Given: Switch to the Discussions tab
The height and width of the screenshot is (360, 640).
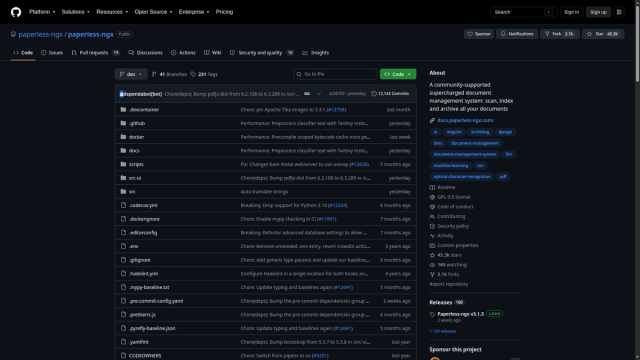Looking at the screenshot, I should [145, 53].
